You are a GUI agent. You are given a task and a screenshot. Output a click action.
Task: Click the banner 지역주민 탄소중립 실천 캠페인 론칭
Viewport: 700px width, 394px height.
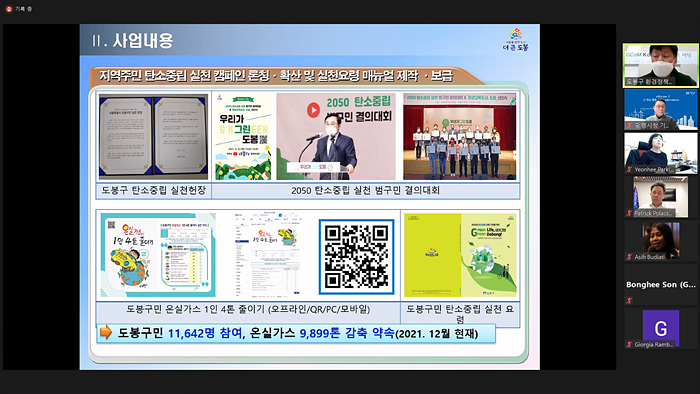click(x=275, y=75)
